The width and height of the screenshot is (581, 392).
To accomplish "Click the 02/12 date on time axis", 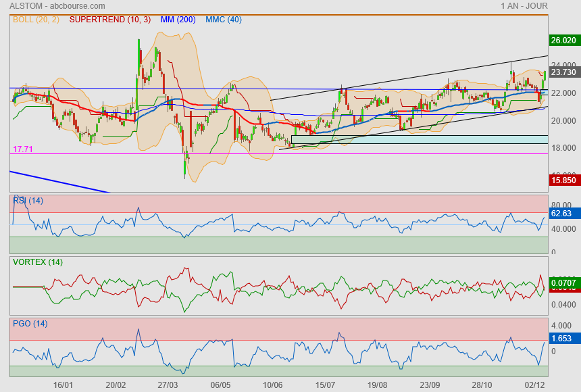I will (x=534, y=385).
